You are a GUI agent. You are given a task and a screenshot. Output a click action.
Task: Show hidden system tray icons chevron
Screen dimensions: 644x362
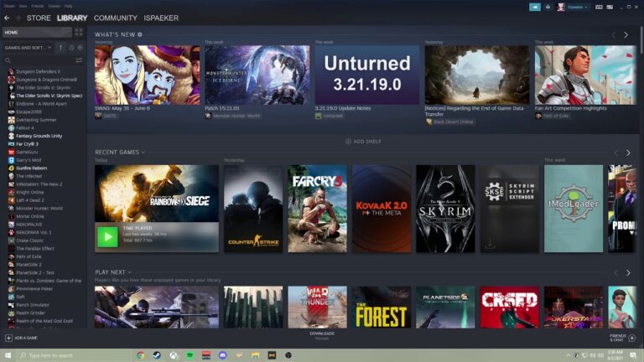pyautogui.click(x=569, y=355)
